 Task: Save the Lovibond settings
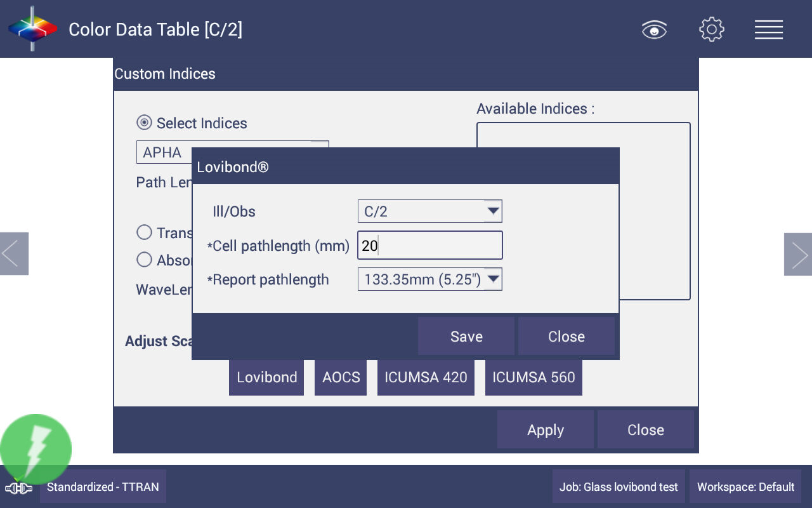(466, 336)
